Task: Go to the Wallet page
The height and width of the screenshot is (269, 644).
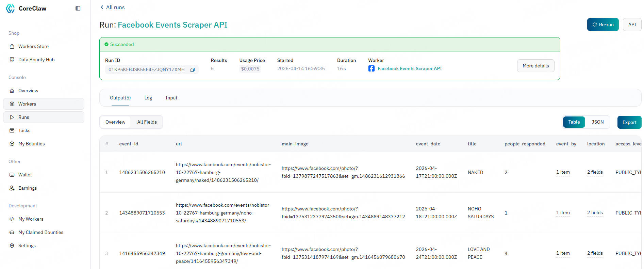Action: point(25,175)
